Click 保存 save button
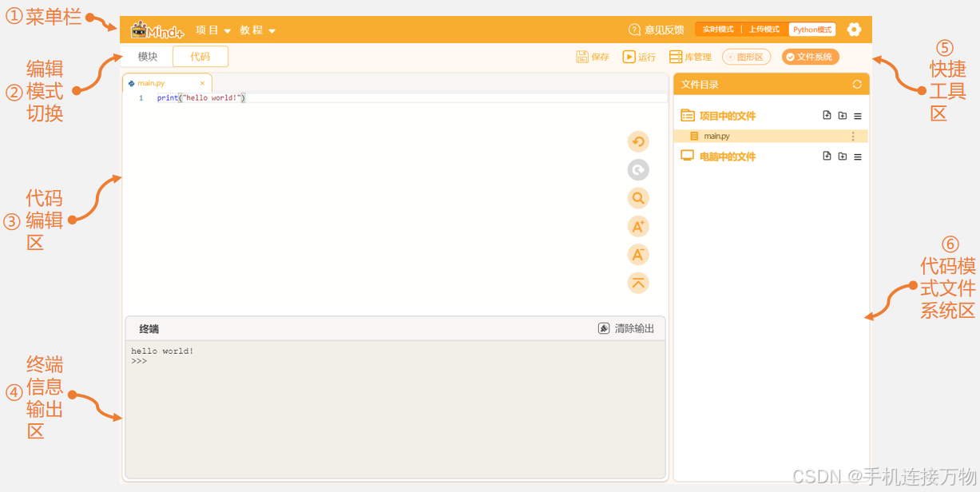This screenshot has height=492, width=980. click(593, 57)
